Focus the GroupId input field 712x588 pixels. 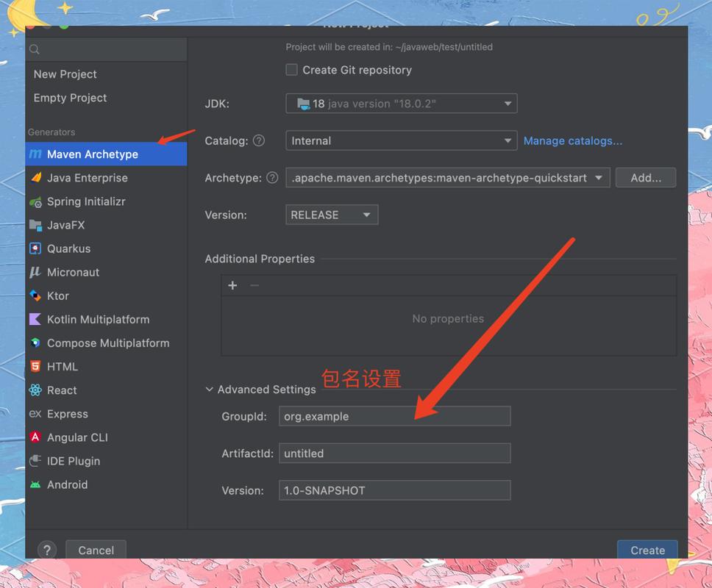[394, 416]
